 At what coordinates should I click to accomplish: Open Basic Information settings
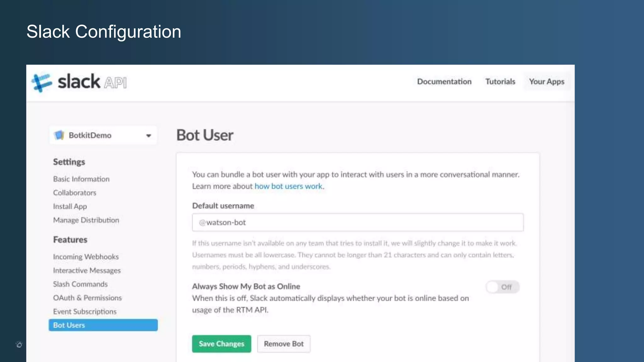81,179
